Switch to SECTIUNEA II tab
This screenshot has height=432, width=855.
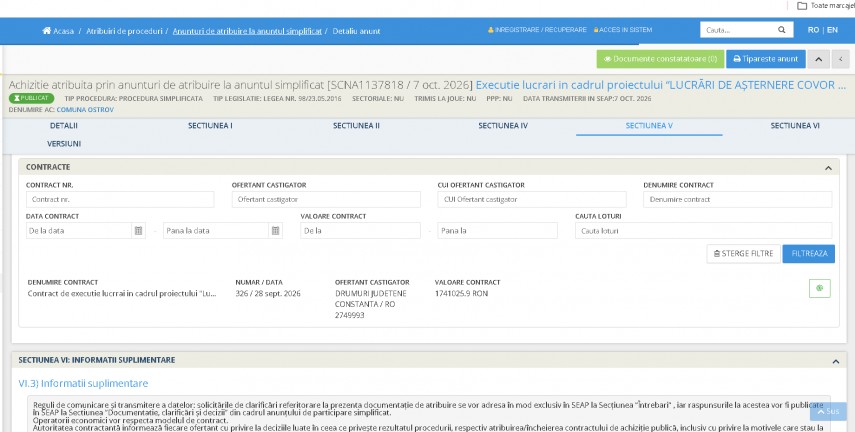click(356, 125)
